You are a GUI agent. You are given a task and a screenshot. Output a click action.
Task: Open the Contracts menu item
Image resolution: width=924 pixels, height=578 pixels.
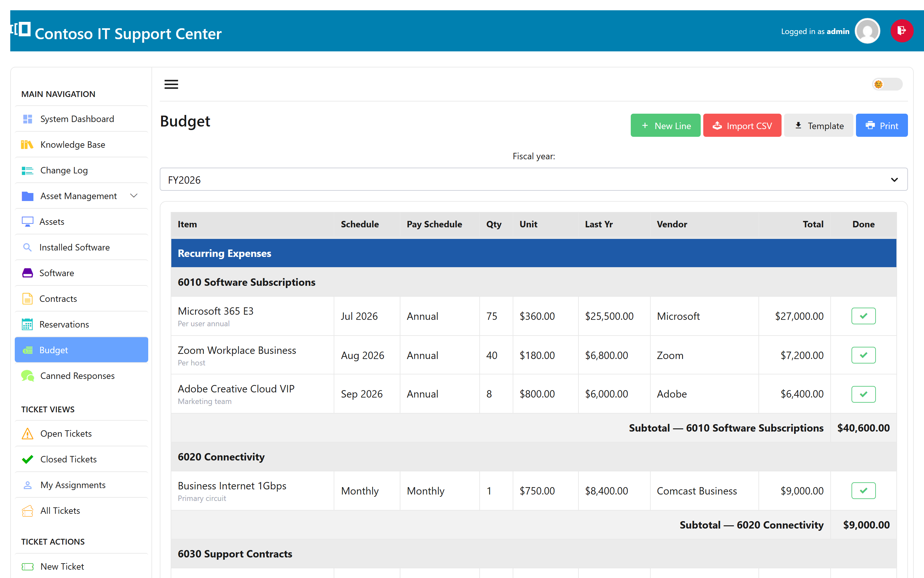tap(81, 299)
